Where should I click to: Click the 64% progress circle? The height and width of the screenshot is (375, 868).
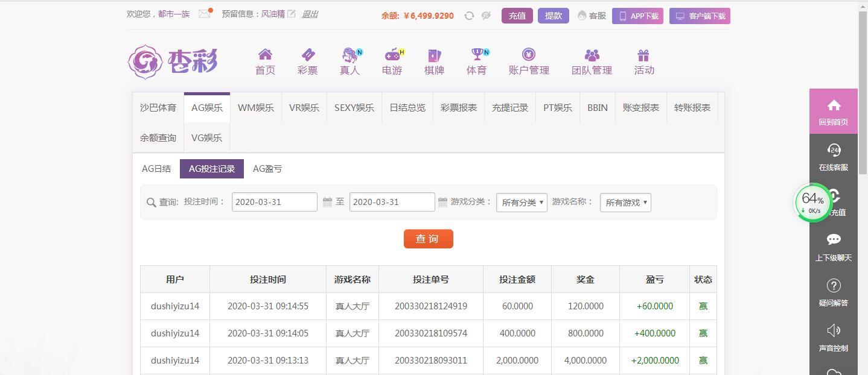(x=812, y=203)
